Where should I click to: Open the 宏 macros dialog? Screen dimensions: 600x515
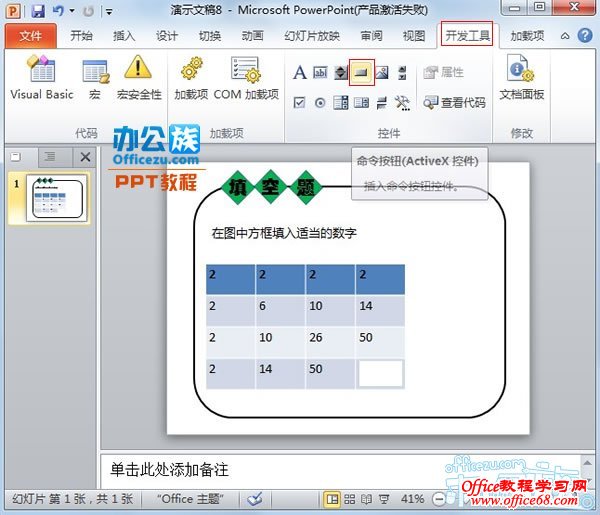(95, 78)
